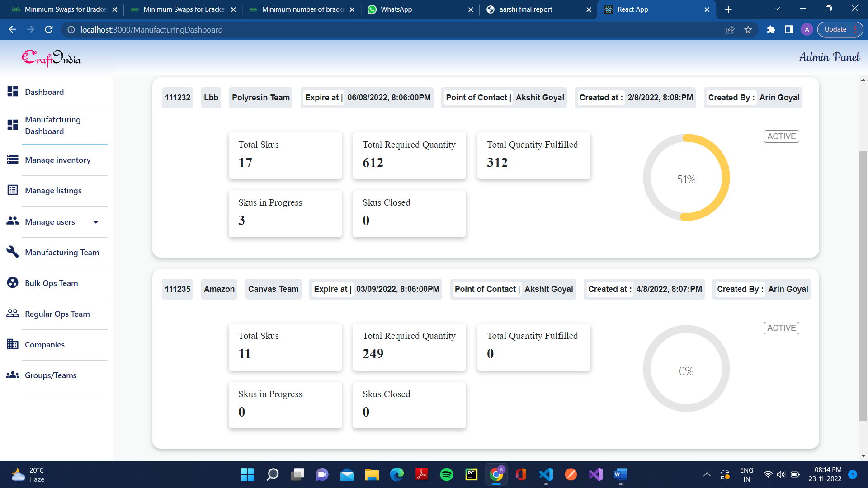868x488 pixels.
Task: Click the Update browser button
Action: pyautogui.click(x=835, y=29)
